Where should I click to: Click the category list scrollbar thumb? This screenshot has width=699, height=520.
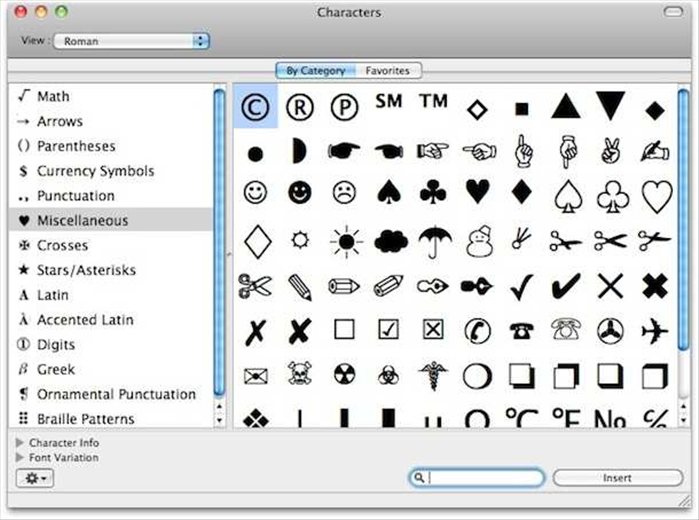coord(219,242)
